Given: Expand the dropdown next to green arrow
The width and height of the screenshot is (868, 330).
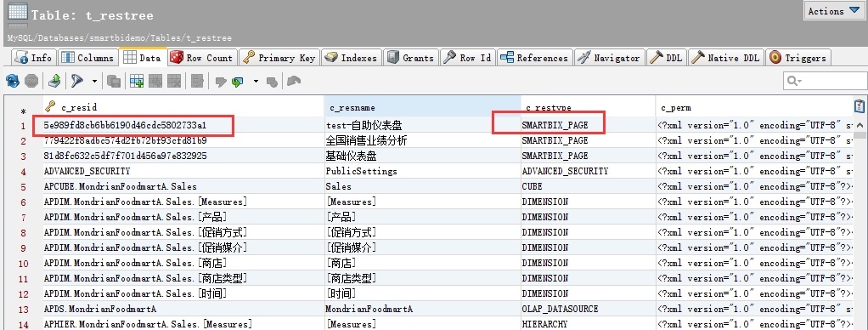Looking at the screenshot, I should click(256, 82).
